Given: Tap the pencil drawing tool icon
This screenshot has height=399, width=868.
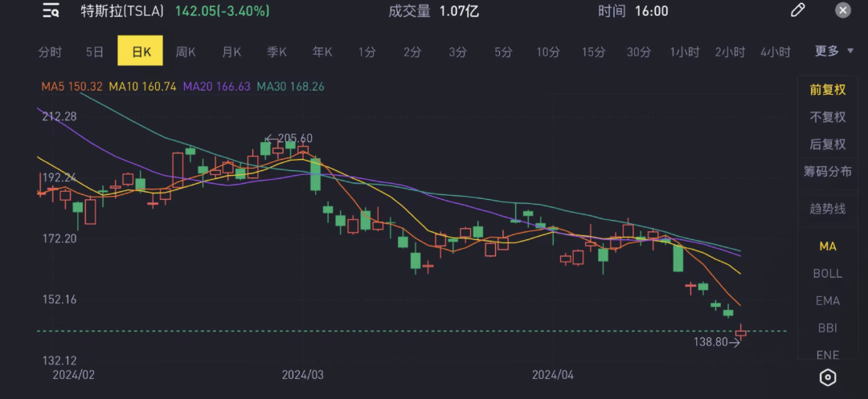Looking at the screenshot, I should pyautogui.click(x=798, y=10).
